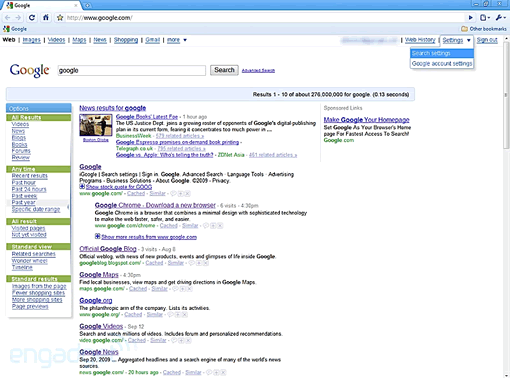The image size is (510, 378).
Task: Open top navigation News link
Action: [x=100, y=40]
